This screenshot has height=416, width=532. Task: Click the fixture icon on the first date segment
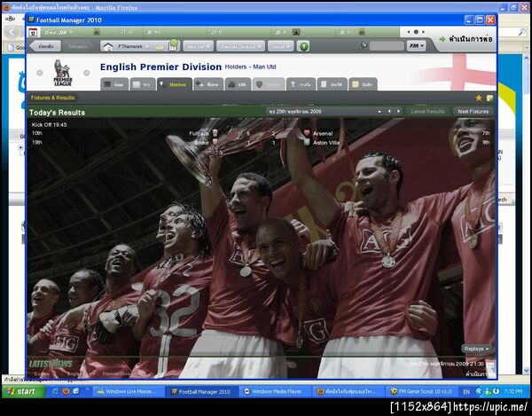pos(97,32)
